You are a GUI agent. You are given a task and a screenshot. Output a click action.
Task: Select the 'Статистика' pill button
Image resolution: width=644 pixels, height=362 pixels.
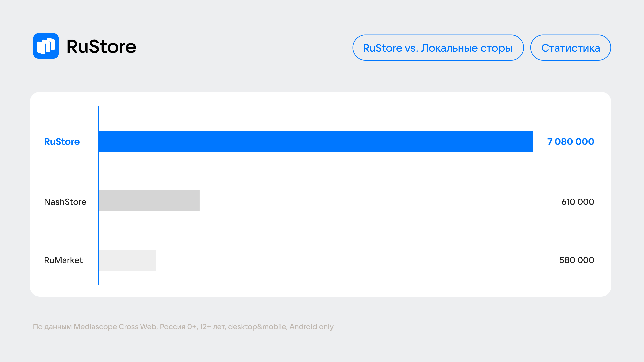click(570, 48)
